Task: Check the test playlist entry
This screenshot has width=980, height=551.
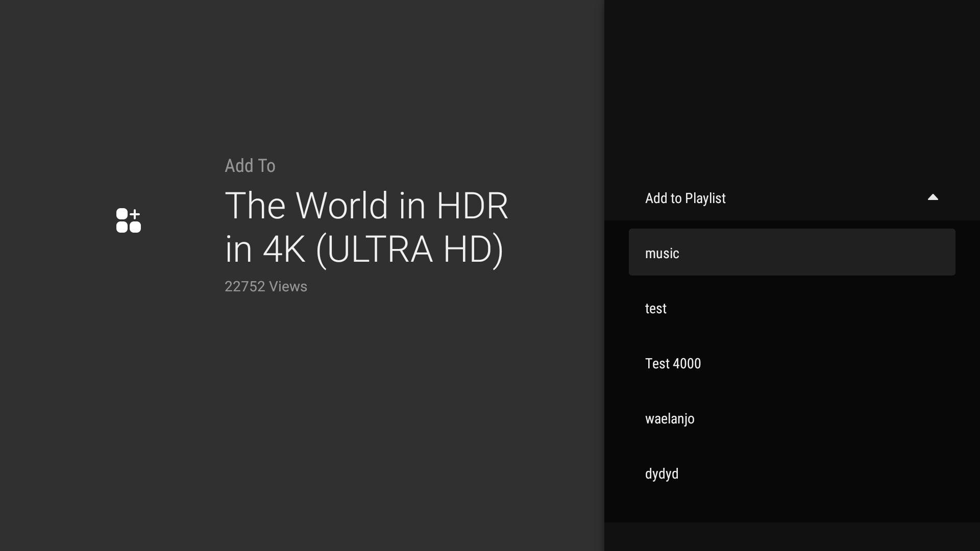Action: point(791,308)
